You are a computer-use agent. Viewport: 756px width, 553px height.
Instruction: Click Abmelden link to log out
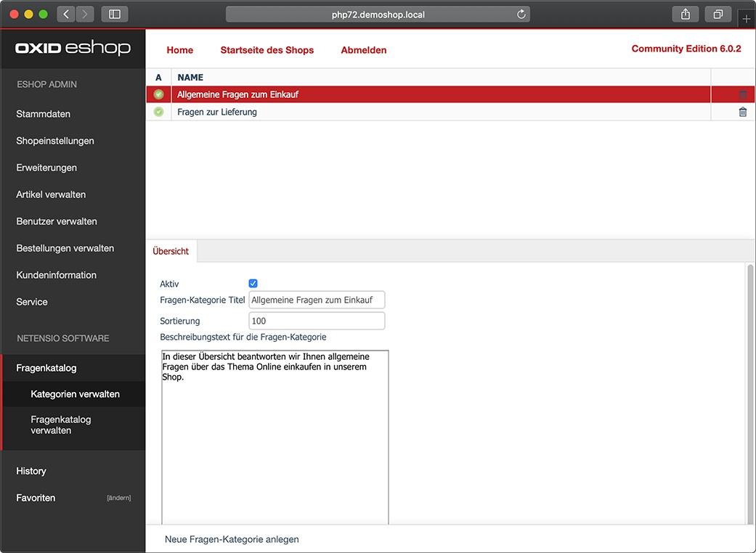click(x=364, y=50)
